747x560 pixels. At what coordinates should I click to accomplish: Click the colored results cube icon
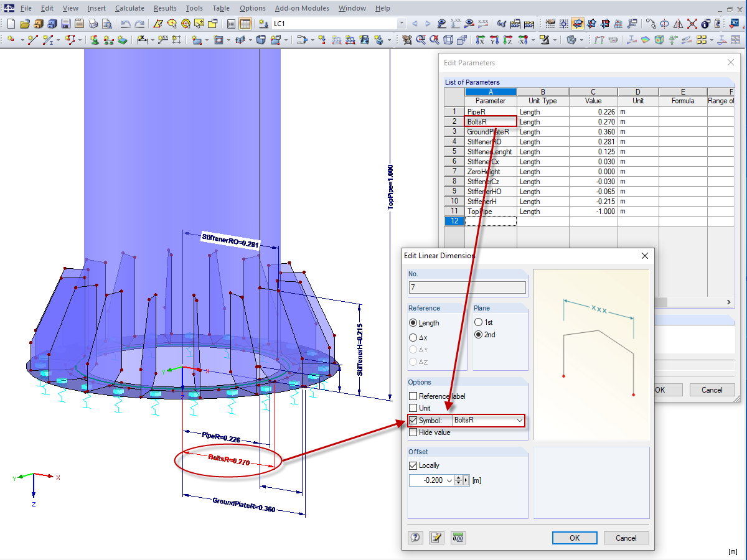tap(658, 39)
